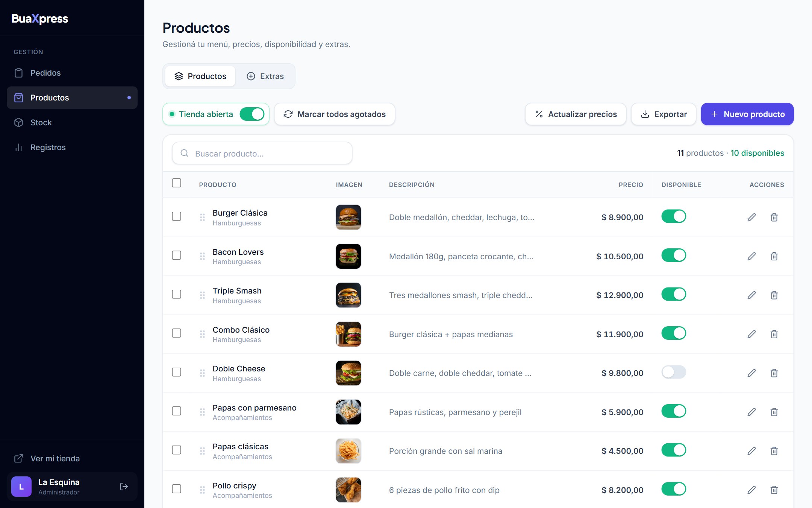Grab the drag handle of Burger Clásica
The image size is (812, 508).
tap(202, 217)
